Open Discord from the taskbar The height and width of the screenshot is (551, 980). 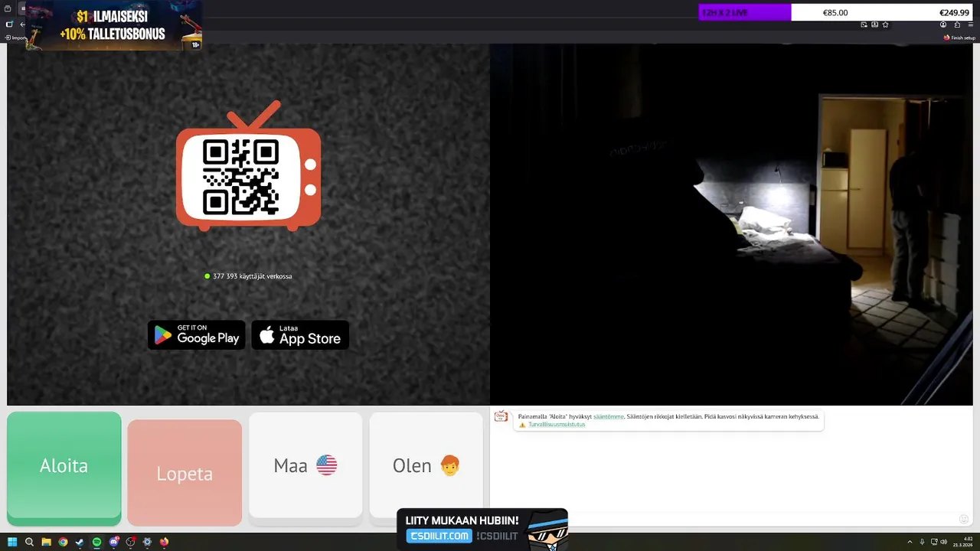coord(113,542)
